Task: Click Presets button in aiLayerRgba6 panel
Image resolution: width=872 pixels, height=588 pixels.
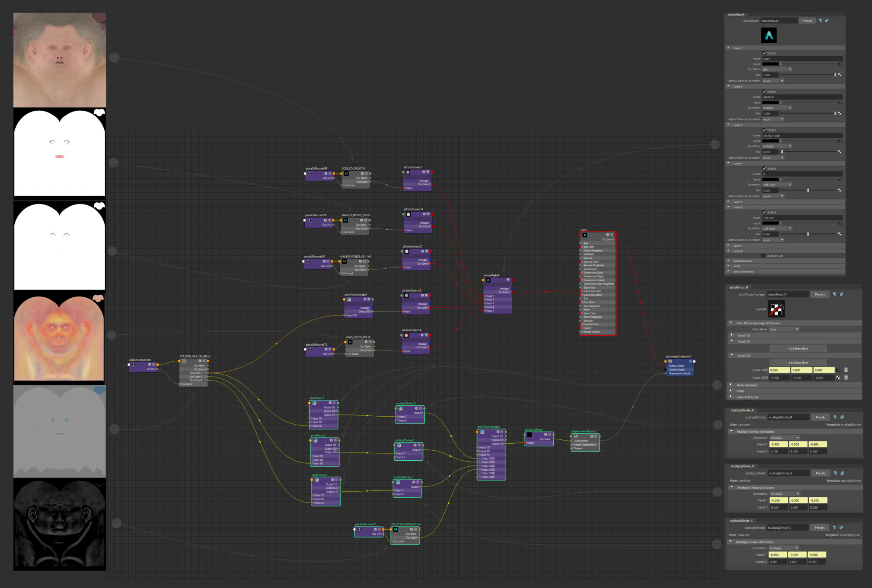Action: click(x=807, y=20)
